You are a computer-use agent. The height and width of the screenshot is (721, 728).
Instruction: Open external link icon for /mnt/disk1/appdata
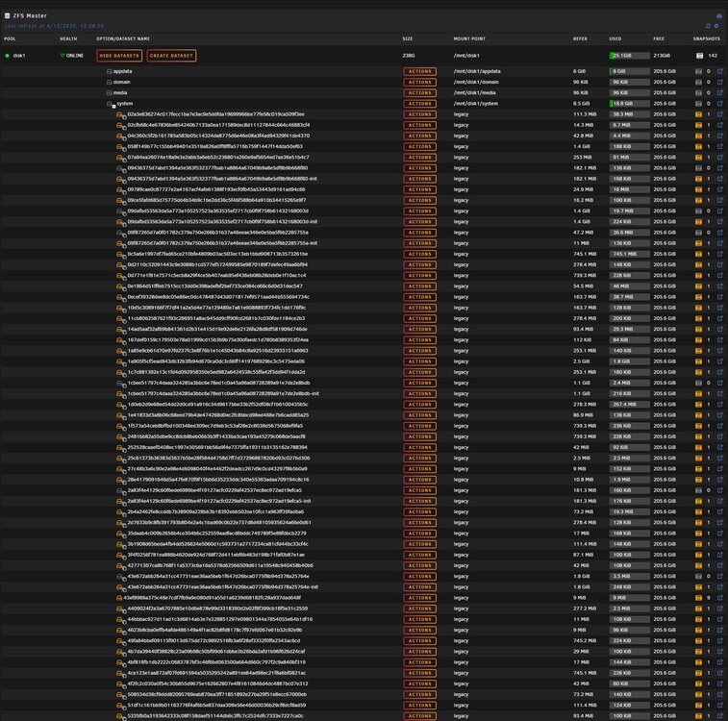pyautogui.click(x=719, y=71)
